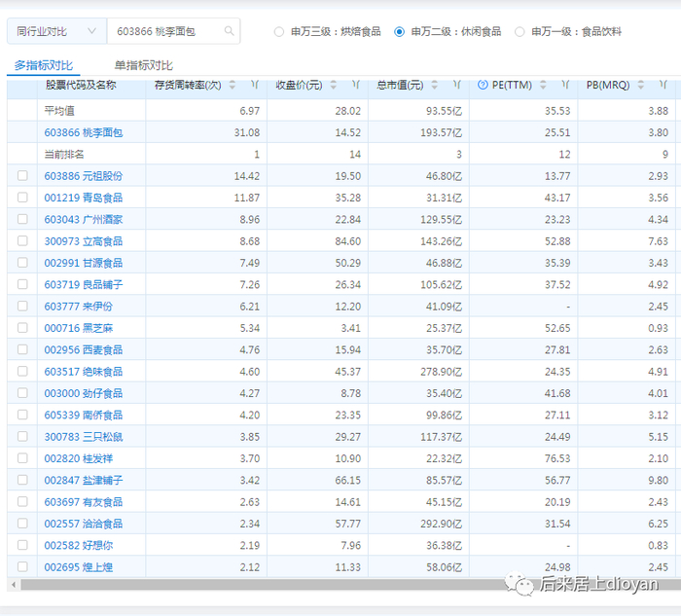
Task: Open filter icon for 存货周转率 column
Action: click(x=255, y=85)
